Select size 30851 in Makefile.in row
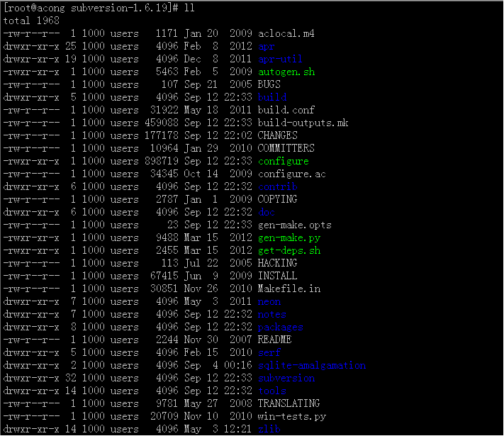 (164, 289)
